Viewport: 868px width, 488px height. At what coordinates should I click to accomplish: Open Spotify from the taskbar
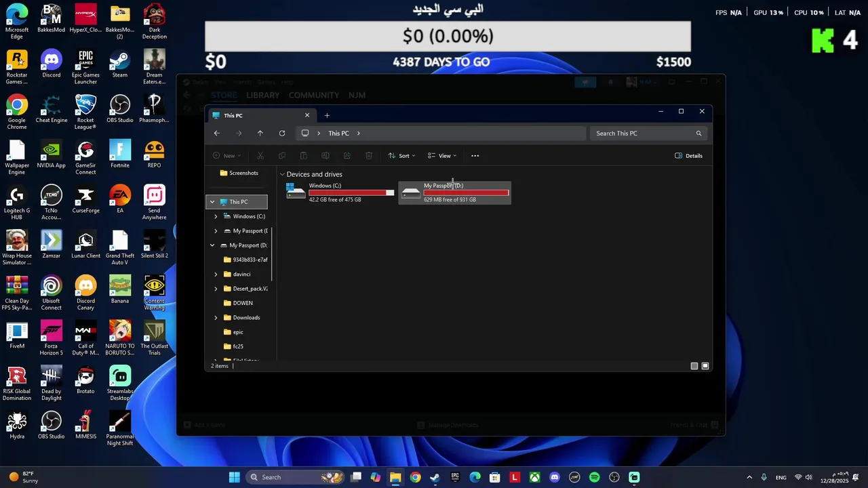pyautogui.click(x=595, y=477)
